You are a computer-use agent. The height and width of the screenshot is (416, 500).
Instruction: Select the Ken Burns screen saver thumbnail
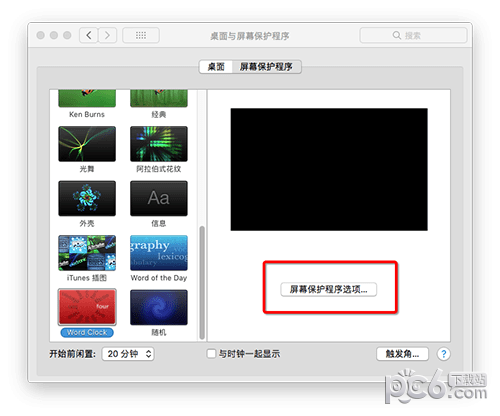(87, 98)
